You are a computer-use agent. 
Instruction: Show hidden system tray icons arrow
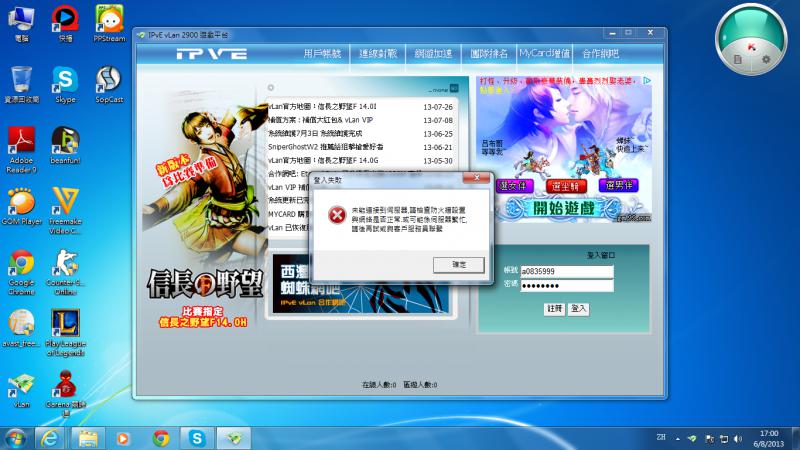[678, 439]
